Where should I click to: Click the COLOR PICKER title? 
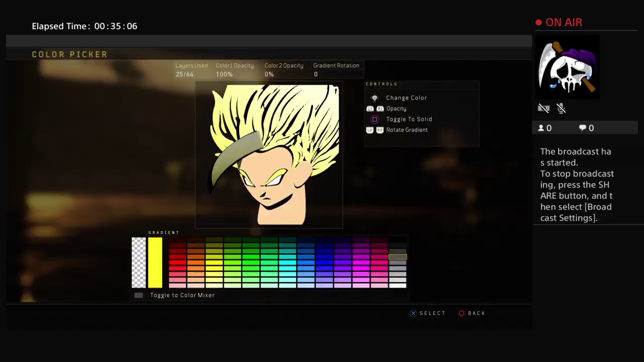point(69,54)
